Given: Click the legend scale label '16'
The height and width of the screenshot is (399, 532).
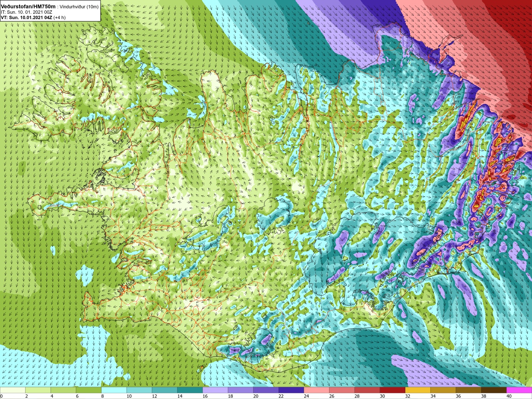Looking at the screenshot, I should pyautogui.click(x=205, y=397).
